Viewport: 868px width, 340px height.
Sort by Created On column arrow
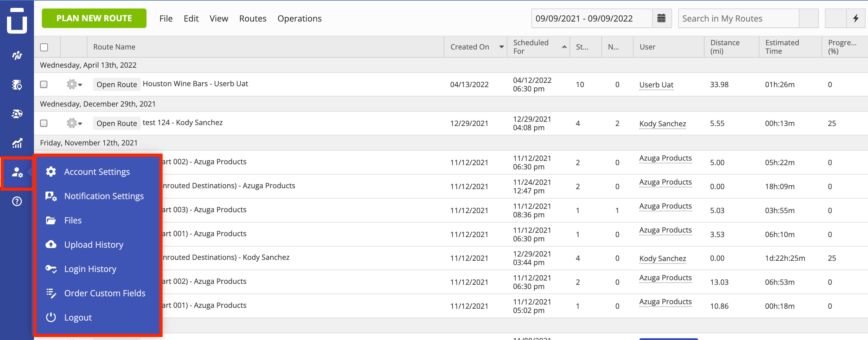[501, 47]
